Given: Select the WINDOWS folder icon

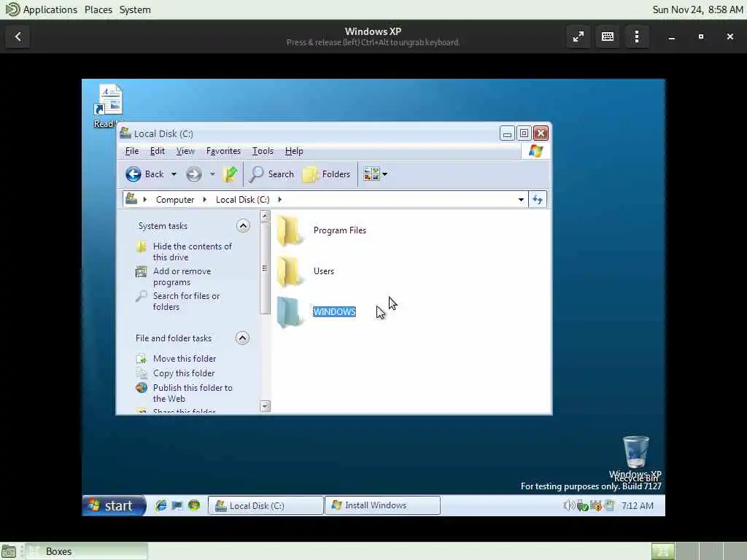Looking at the screenshot, I should click(x=290, y=312).
